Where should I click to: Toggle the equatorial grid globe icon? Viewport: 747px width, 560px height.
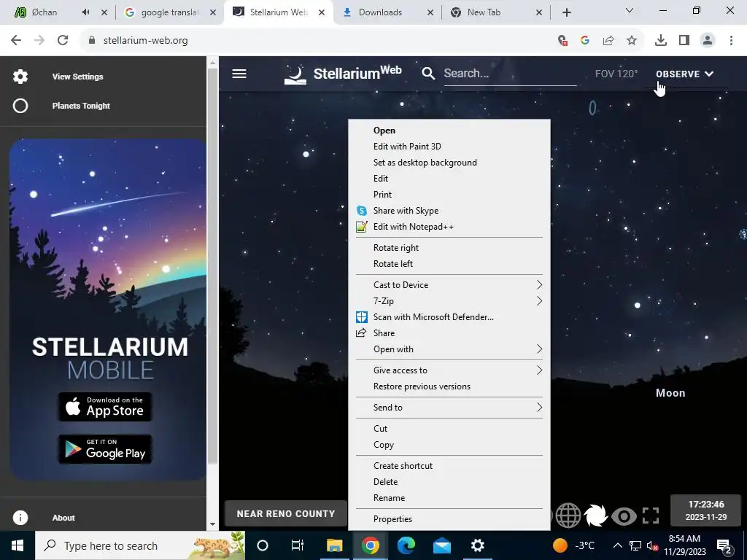tap(568, 516)
